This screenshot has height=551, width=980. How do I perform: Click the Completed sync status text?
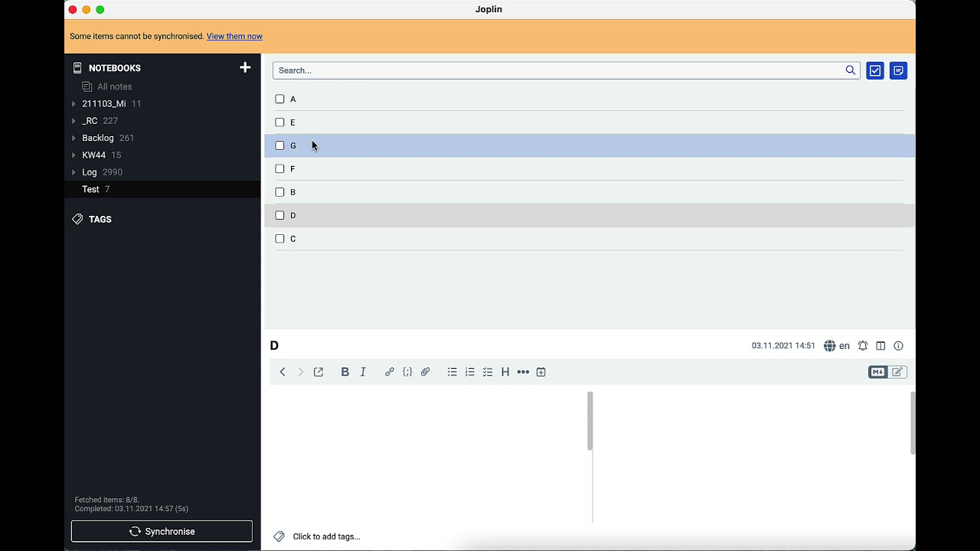(x=132, y=509)
